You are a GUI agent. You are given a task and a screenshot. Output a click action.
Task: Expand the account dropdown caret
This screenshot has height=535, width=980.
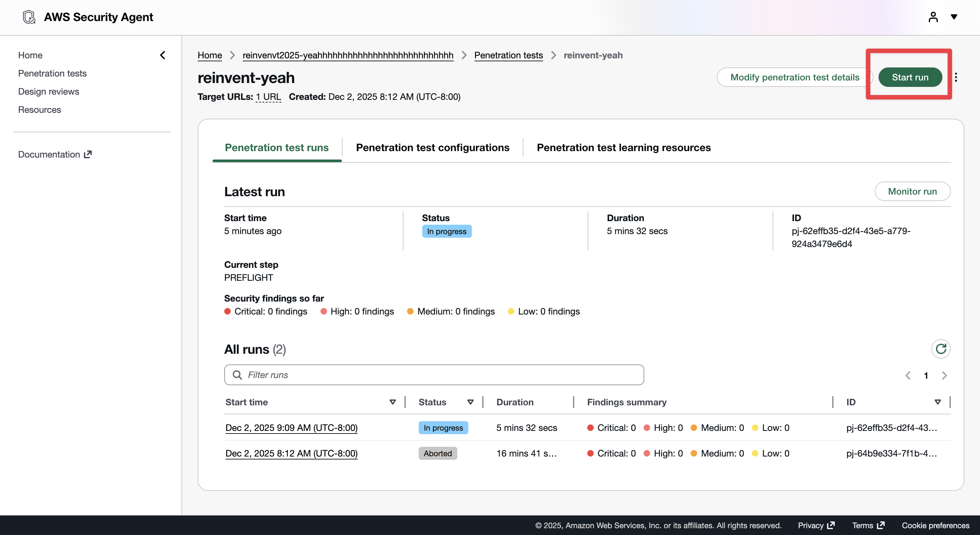coord(954,17)
